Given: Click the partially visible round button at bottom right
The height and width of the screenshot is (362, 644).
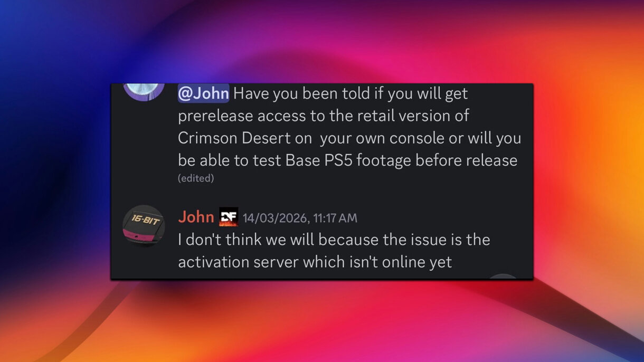Looking at the screenshot, I should tap(503, 277).
